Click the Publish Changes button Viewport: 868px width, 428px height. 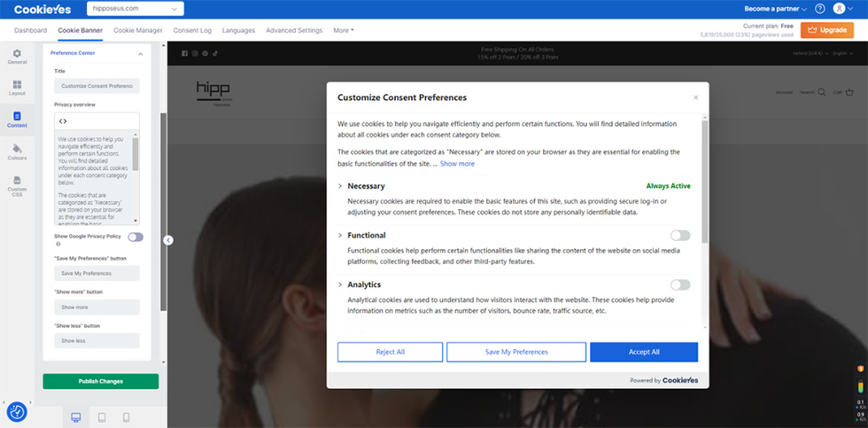click(100, 381)
